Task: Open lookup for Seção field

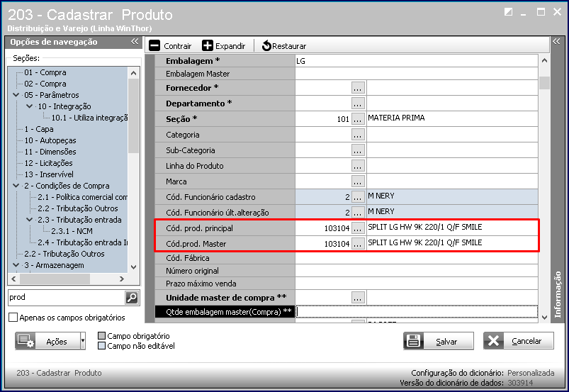Action: point(358,119)
